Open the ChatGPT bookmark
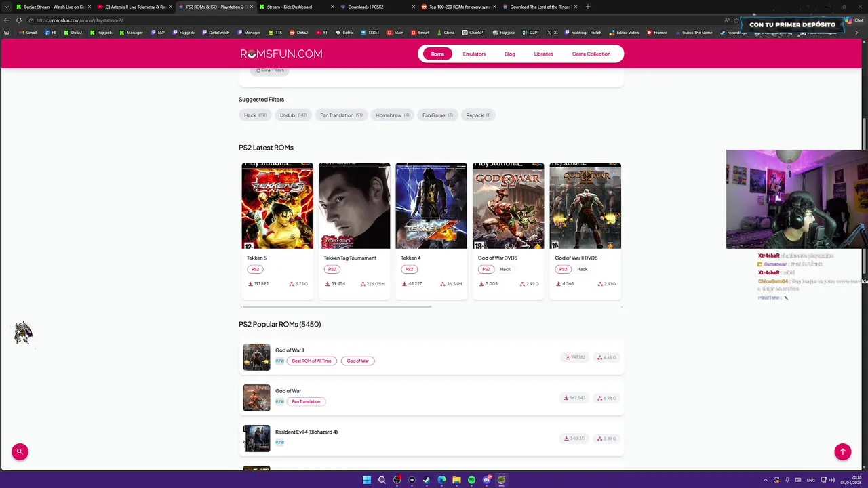The width and height of the screenshot is (868, 488). pyautogui.click(x=473, y=33)
